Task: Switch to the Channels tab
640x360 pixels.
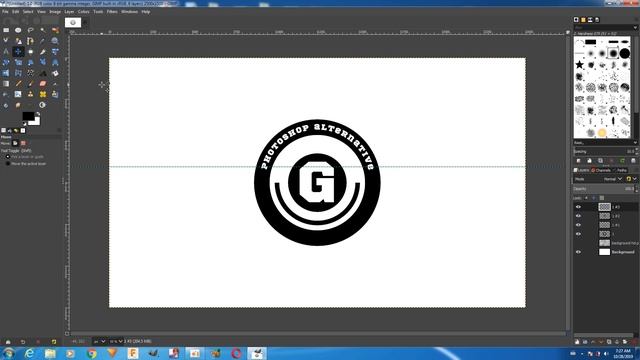Action: point(601,170)
